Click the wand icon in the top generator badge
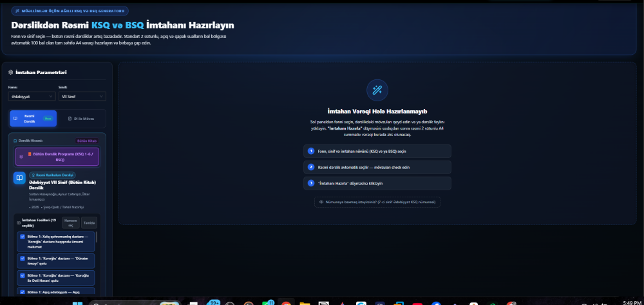 [x=17, y=11]
